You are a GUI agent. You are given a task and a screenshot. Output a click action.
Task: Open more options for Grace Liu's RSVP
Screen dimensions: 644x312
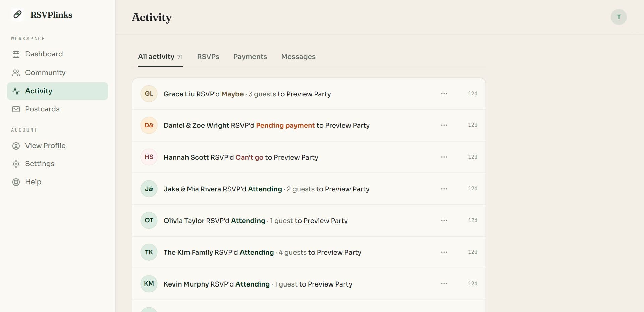pos(444,94)
